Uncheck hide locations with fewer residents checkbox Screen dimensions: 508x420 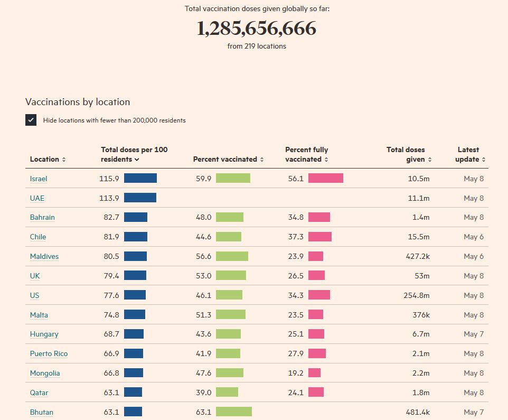[x=31, y=120]
